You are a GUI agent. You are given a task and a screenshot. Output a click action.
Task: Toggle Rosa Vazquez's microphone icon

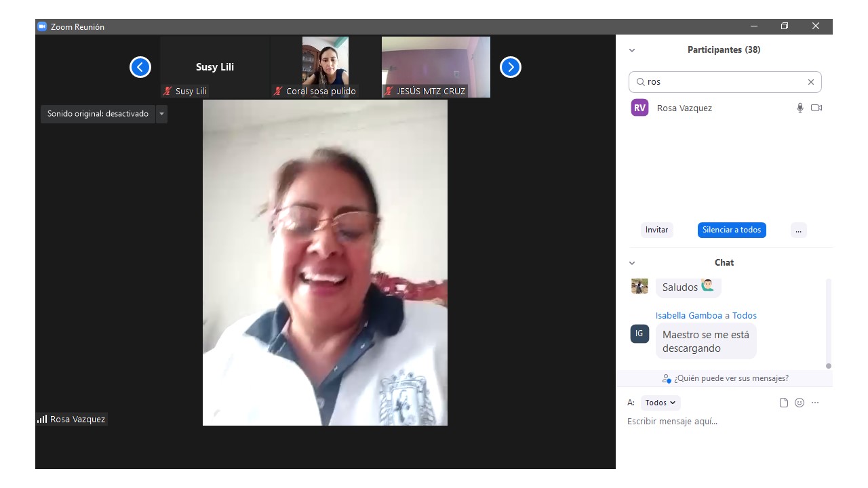tap(800, 108)
